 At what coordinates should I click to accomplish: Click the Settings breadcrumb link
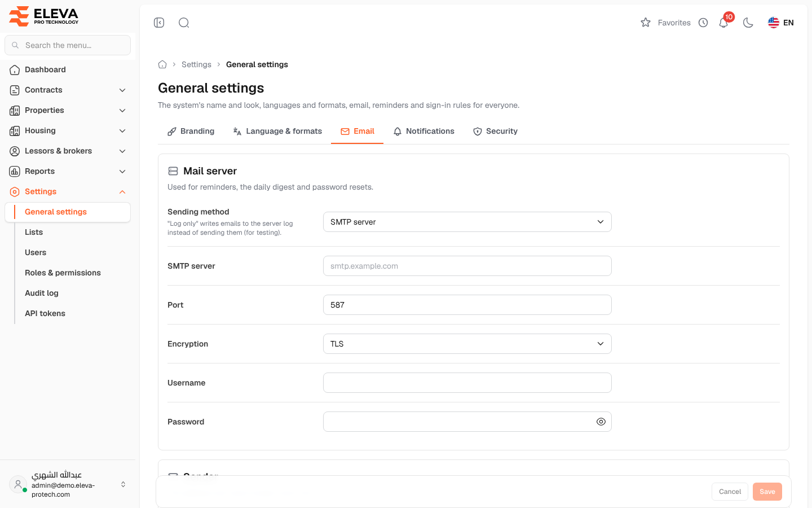[196, 64]
